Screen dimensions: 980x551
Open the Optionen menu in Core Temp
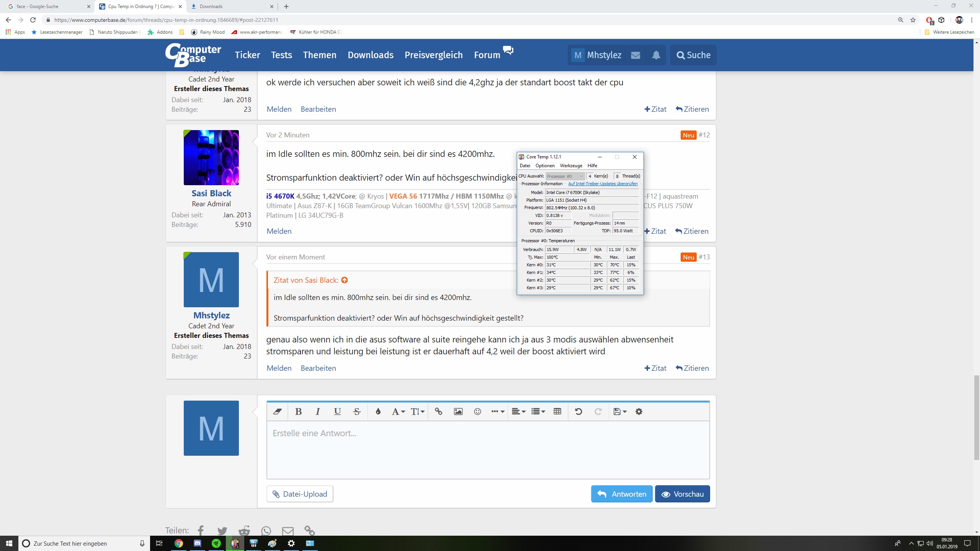[x=545, y=166]
